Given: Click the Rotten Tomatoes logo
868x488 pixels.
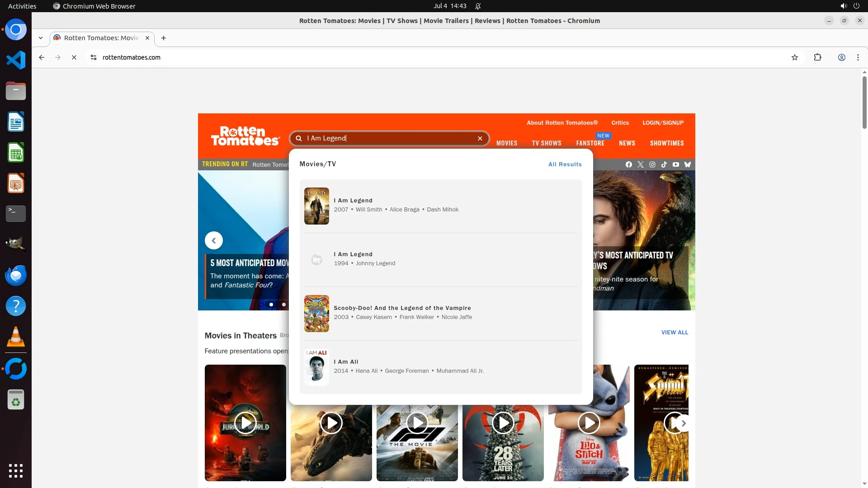Looking at the screenshot, I should click(x=245, y=136).
